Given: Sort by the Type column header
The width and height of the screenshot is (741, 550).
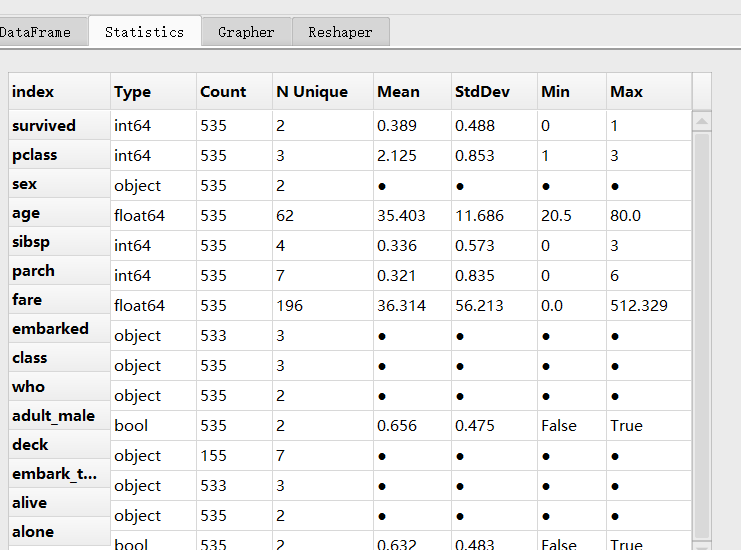Looking at the screenshot, I should point(154,91).
